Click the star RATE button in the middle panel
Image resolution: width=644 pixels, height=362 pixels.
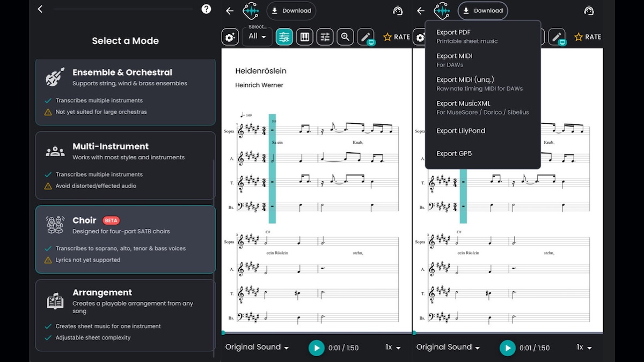point(396,37)
